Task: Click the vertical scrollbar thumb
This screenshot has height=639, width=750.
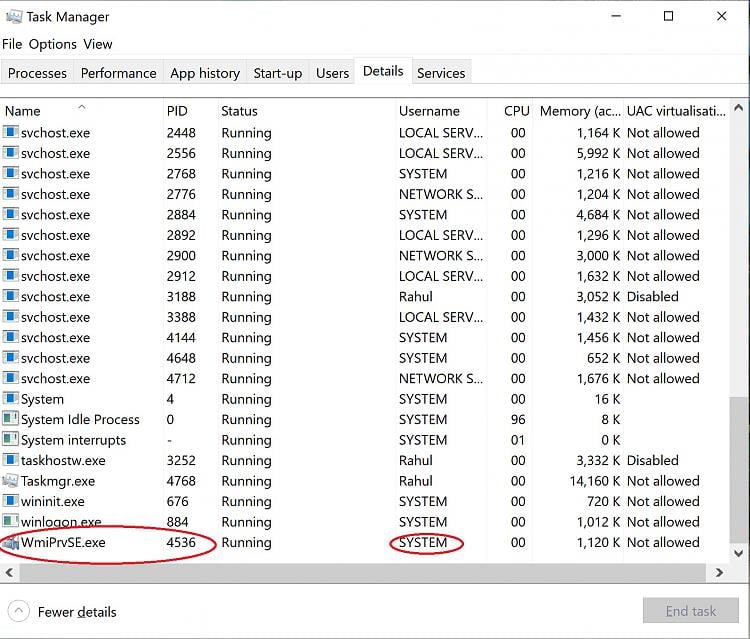Action: (x=739, y=470)
